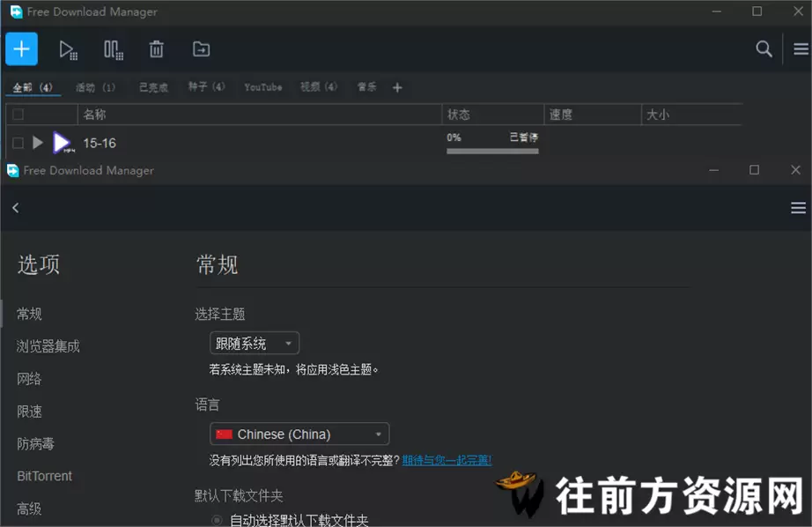Image resolution: width=812 pixels, height=527 pixels.
Task: Click the 15-16 download progress bar
Action: (x=492, y=152)
